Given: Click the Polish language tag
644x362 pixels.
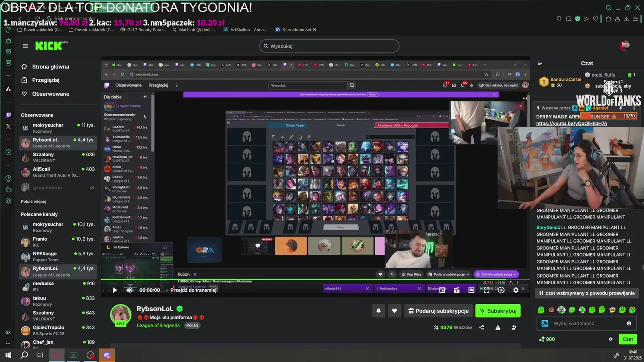Looking at the screenshot, I should pos(192,325).
